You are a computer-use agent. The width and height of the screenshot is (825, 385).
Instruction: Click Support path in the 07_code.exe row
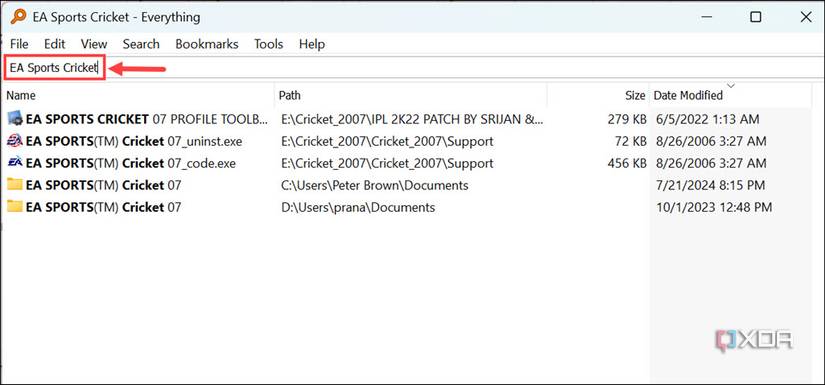click(x=387, y=164)
